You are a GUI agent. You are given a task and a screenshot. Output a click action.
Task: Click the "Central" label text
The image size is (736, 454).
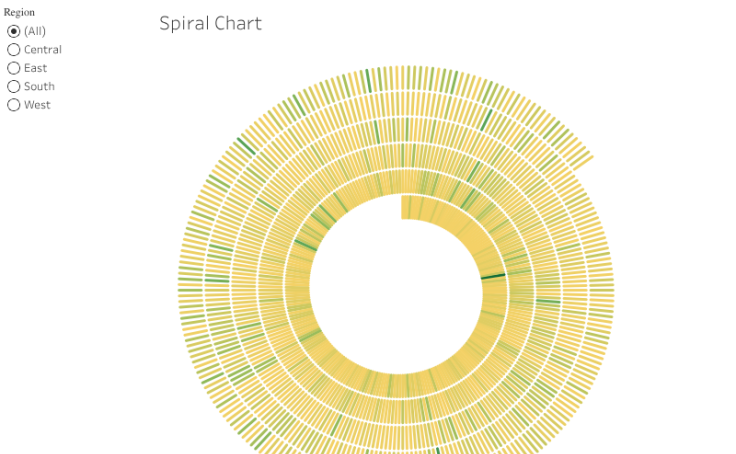(43, 49)
